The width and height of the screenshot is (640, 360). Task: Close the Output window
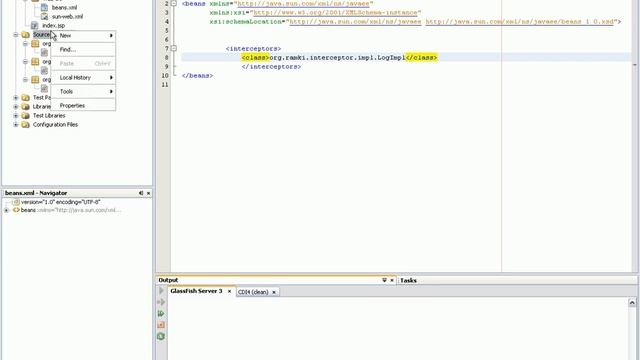(x=392, y=280)
